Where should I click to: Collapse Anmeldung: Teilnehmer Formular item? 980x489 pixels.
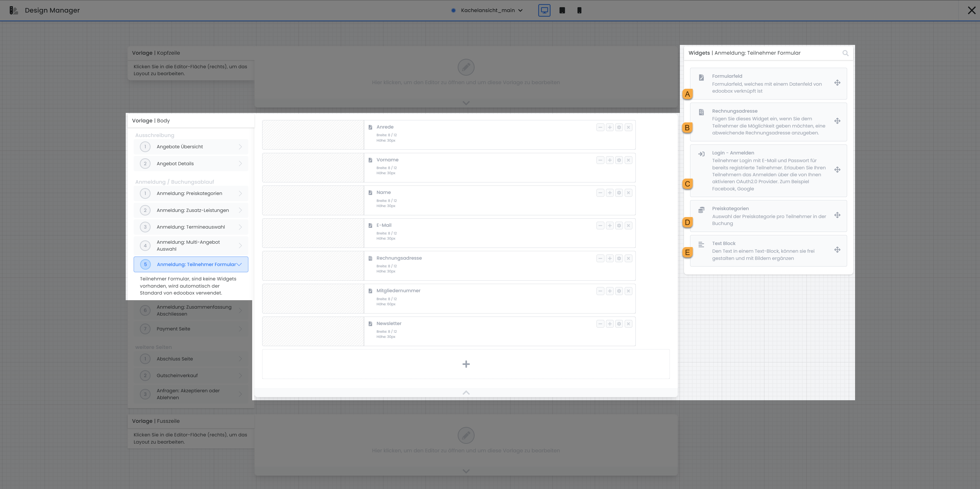pyautogui.click(x=239, y=265)
